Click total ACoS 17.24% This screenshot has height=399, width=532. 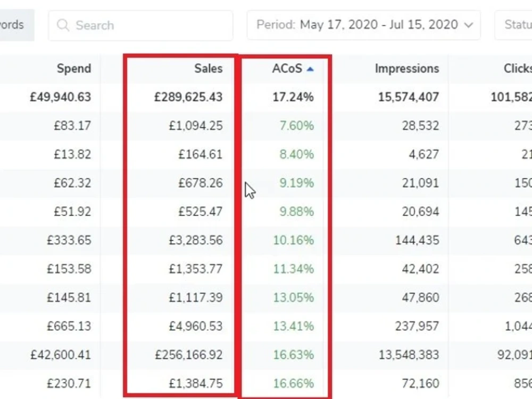click(x=293, y=97)
